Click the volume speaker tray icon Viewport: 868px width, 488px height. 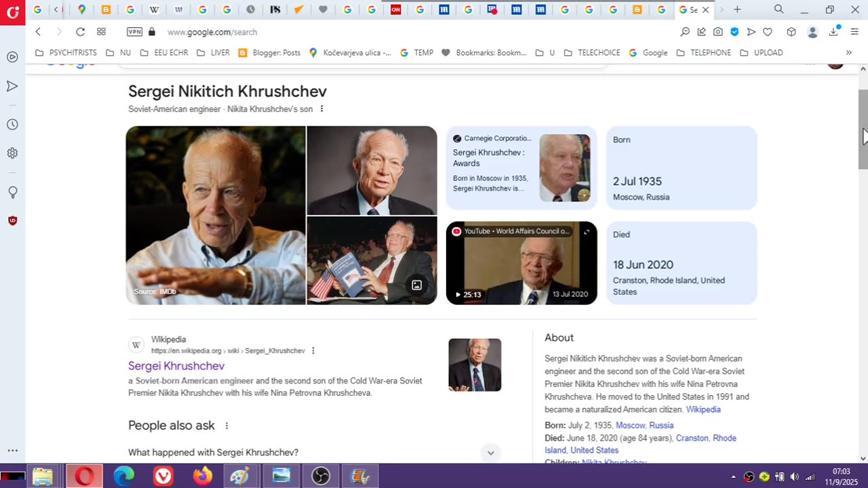pos(794,476)
